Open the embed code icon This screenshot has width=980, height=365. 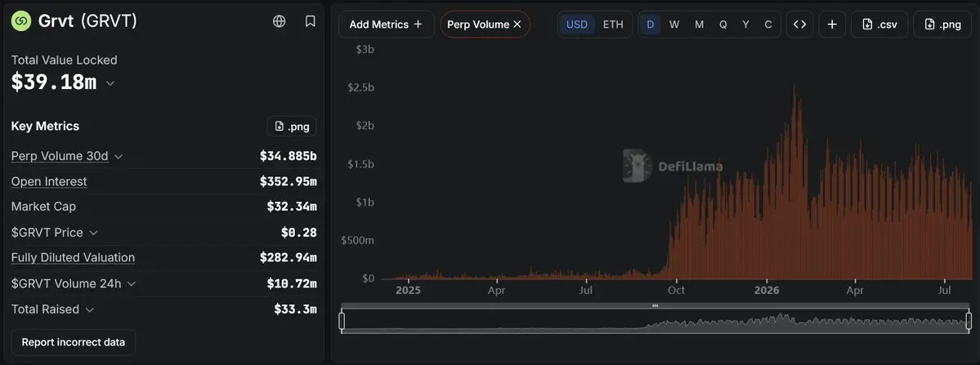pyautogui.click(x=799, y=24)
